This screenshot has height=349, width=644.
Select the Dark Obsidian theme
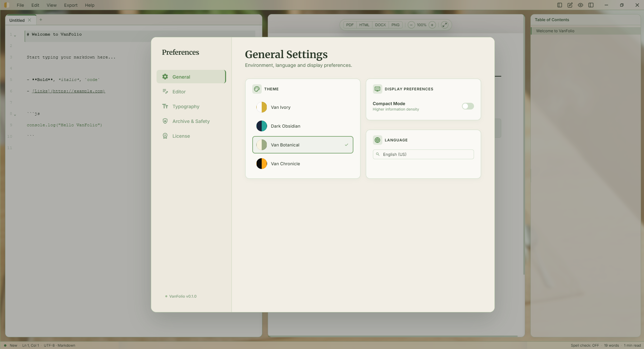click(x=285, y=126)
